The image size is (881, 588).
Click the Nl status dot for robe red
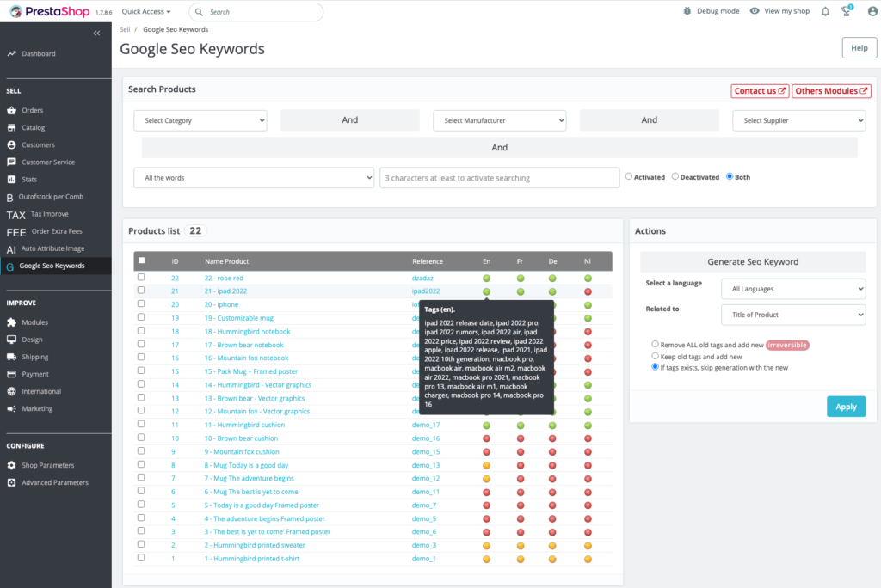588,279
